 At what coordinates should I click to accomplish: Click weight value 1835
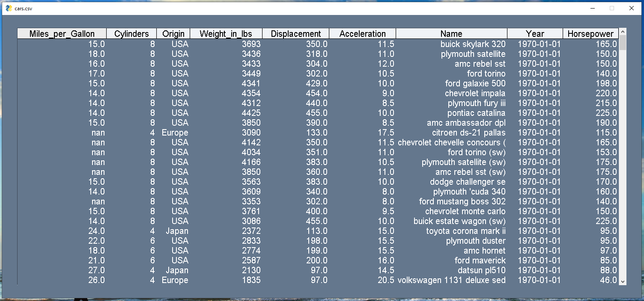tap(251, 280)
